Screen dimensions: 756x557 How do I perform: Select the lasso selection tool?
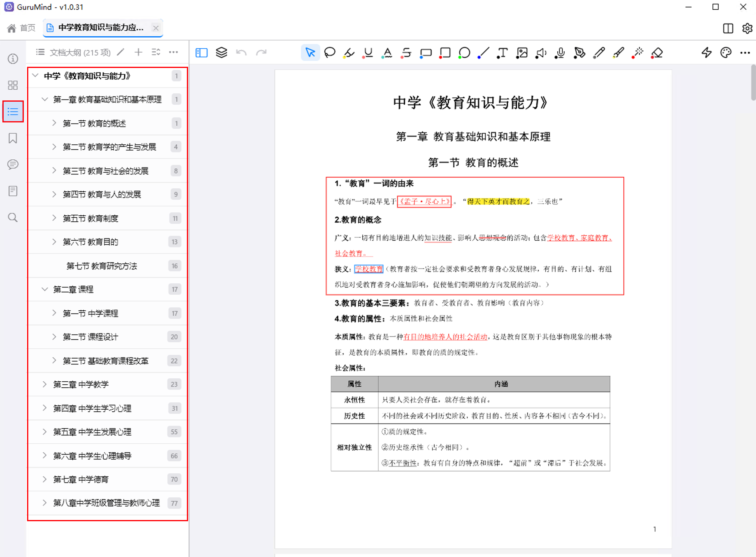[x=330, y=53]
